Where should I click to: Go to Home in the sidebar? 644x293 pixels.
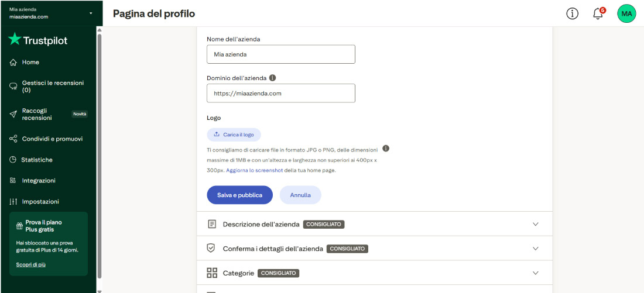click(30, 63)
